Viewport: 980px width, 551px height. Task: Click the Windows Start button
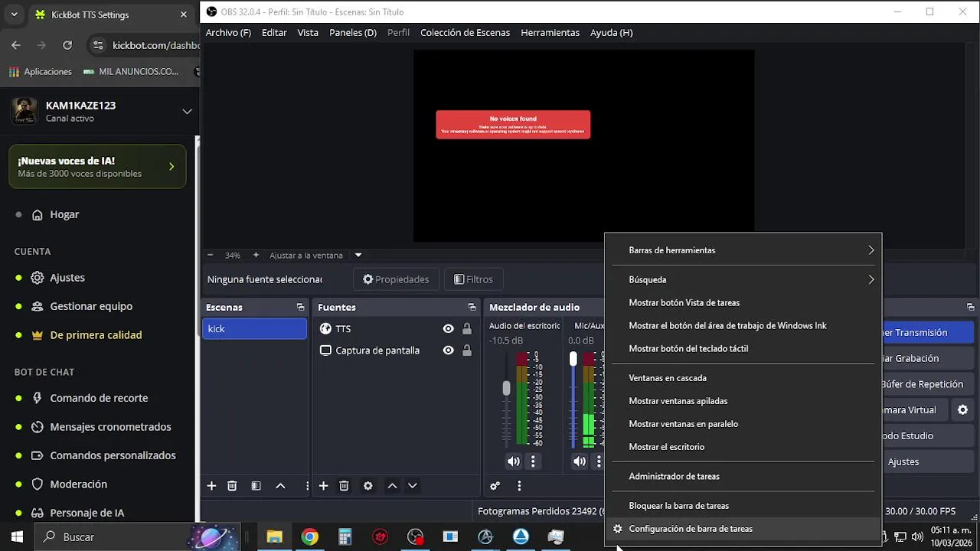point(17,537)
